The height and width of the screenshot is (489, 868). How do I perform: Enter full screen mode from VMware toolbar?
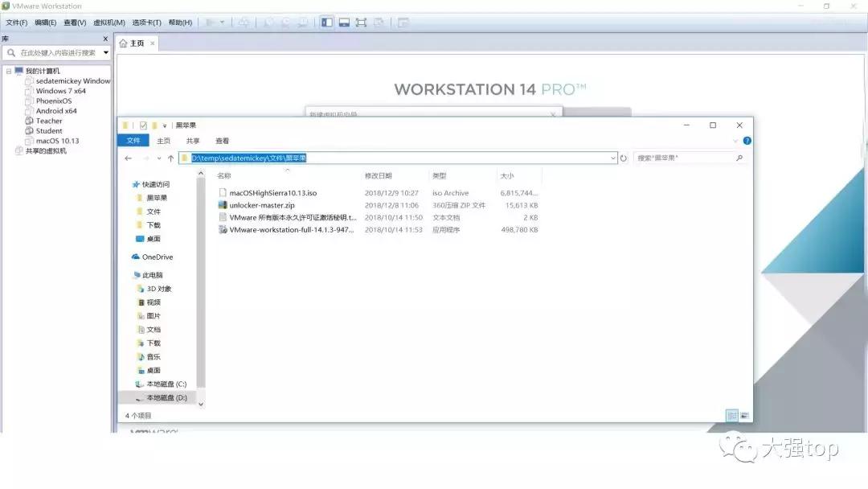point(362,23)
